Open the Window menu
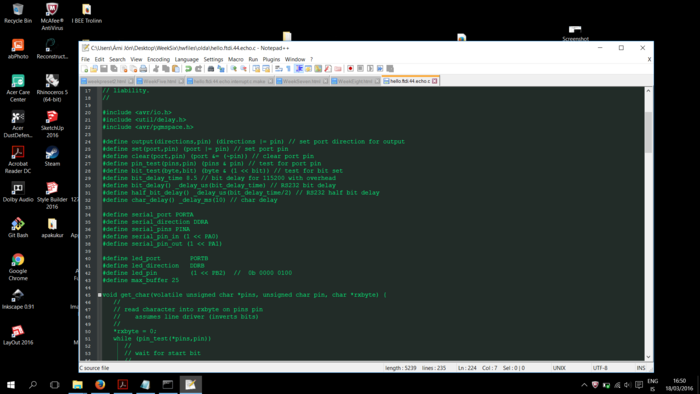This screenshot has height=394, width=700. [x=295, y=59]
